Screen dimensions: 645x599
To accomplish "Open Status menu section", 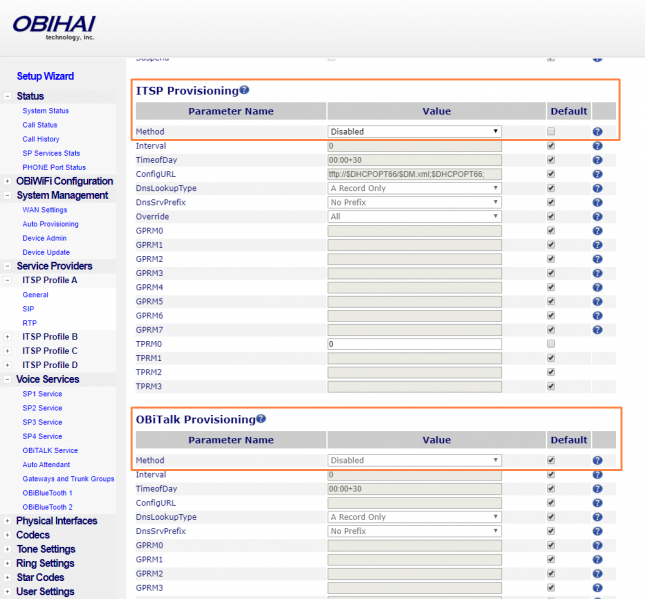I will 30,96.
